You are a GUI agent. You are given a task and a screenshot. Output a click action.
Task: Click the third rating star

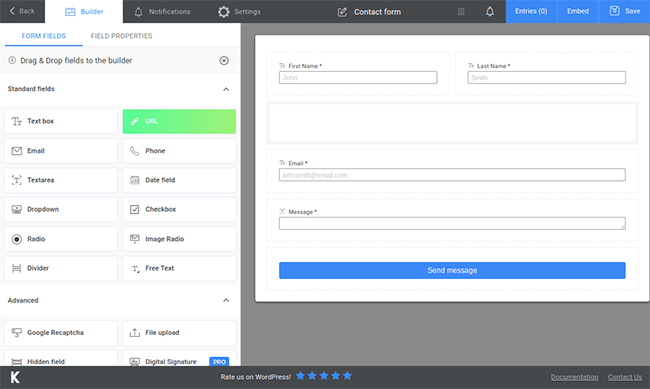pos(324,376)
